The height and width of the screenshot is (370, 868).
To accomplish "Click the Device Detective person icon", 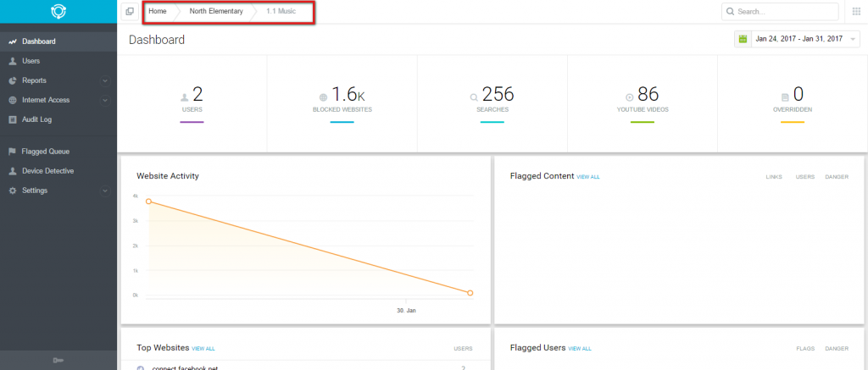I will click(13, 171).
